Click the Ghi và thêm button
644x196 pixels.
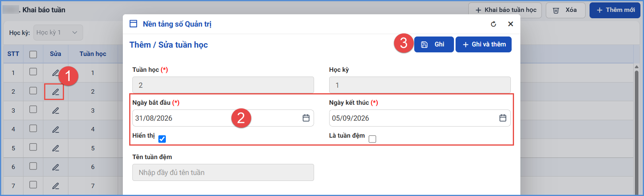[x=483, y=44]
